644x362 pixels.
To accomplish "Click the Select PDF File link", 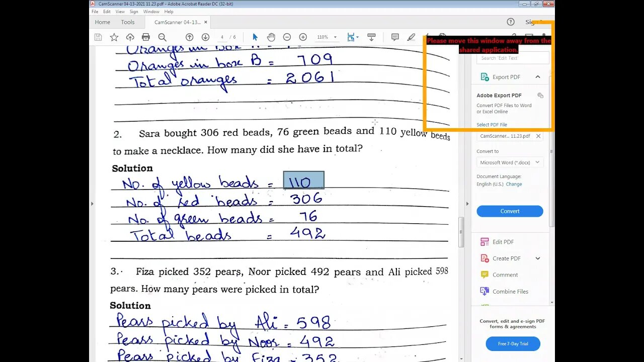I will coord(492,125).
